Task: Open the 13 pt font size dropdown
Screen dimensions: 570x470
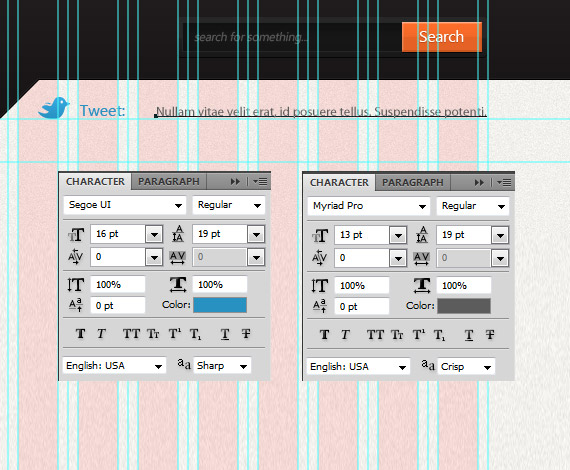Action: (x=398, y=235)
